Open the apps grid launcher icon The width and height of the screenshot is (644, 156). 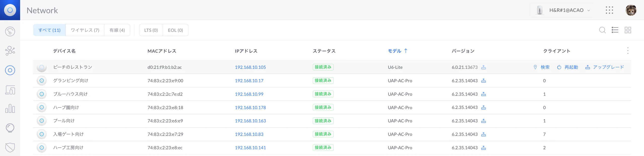(609, 10)
